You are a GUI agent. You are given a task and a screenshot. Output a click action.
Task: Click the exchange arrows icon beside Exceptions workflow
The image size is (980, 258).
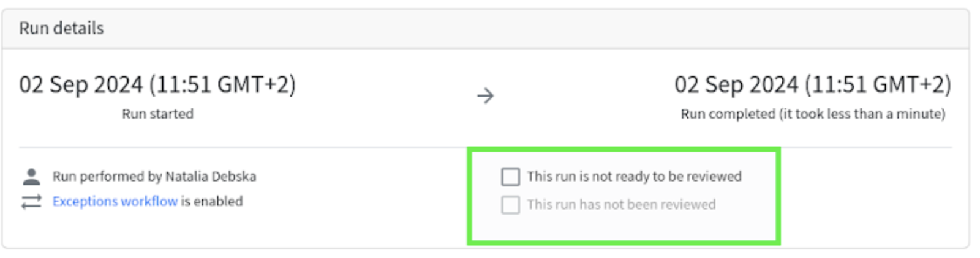click(31, 202)
